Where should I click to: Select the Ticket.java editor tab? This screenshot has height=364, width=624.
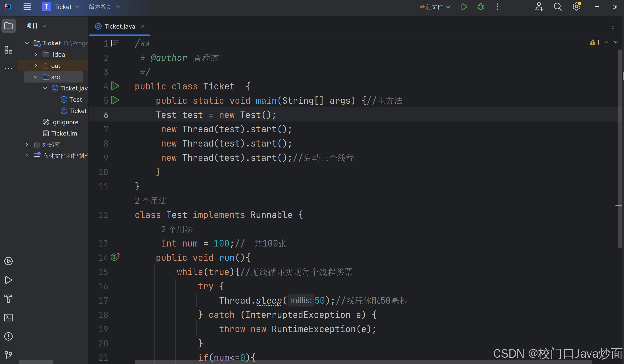(119, 26)
